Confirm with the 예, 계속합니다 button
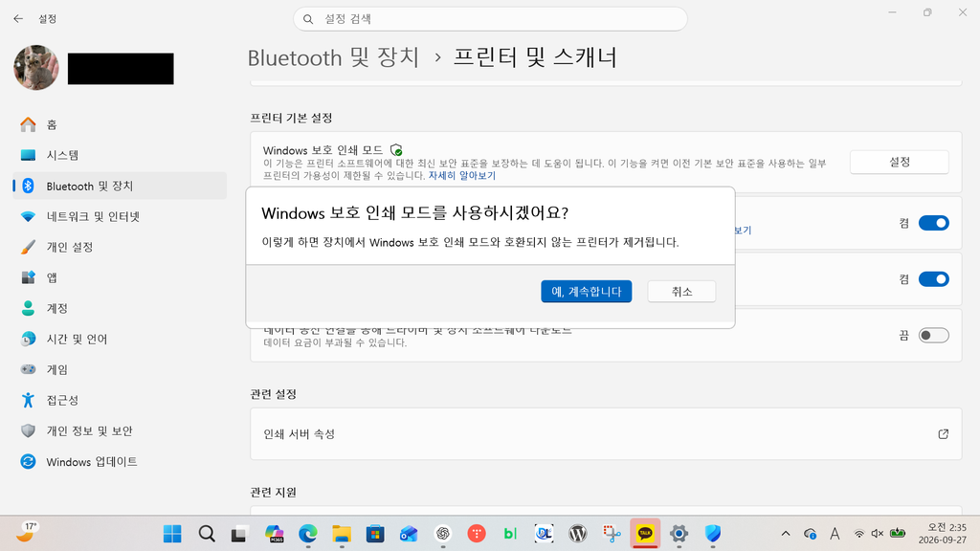This screenshot has height=551, width=980. click(587, 291)
